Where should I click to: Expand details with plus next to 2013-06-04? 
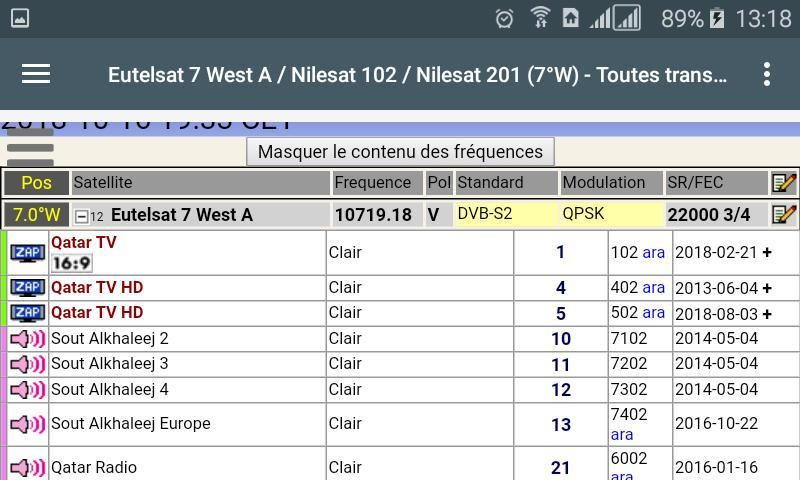point(767,288)
